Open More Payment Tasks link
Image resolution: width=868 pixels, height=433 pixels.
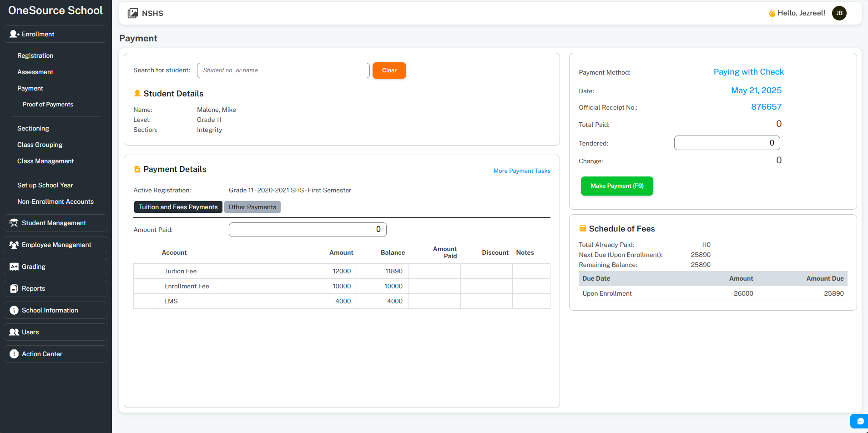(x=521, y=171)
